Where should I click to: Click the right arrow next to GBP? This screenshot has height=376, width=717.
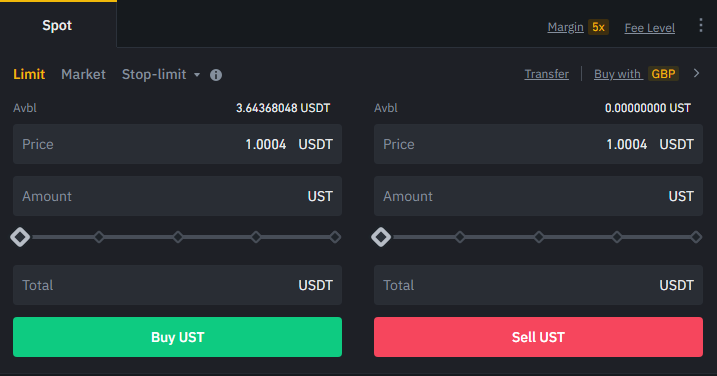(696, 73)
